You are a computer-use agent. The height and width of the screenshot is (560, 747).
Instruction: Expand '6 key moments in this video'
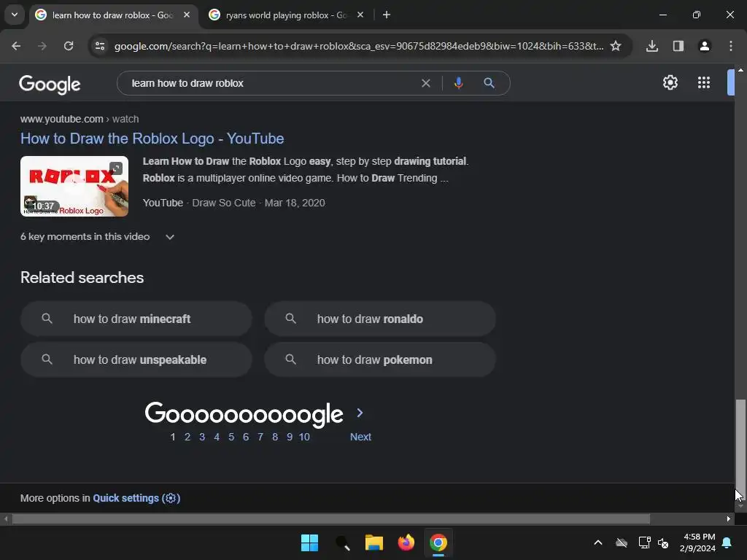(x=97, y=237)
